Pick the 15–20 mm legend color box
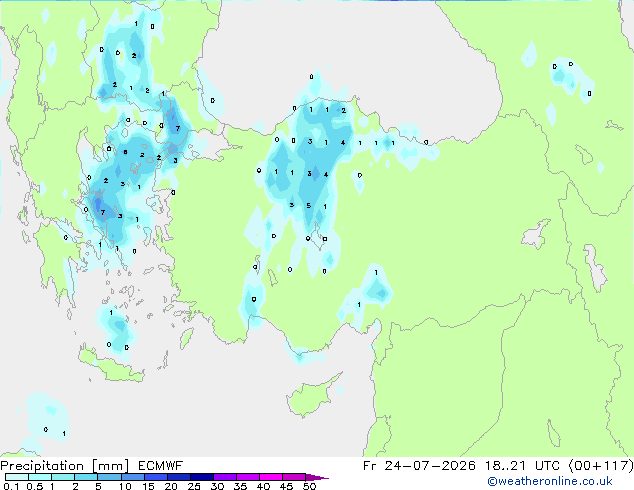634x490 pixels. 155,477
